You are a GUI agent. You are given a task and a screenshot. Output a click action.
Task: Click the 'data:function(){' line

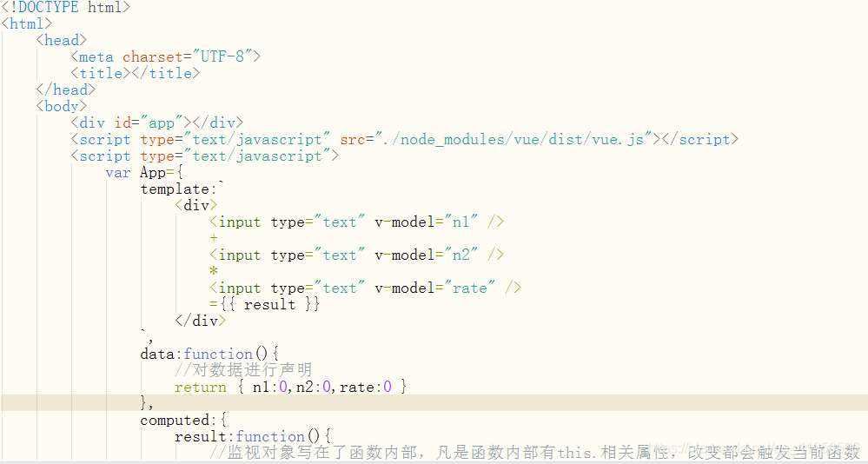coord(209,354)
